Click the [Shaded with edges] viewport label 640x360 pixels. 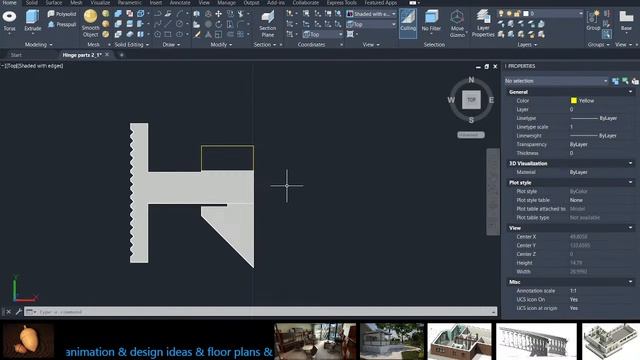point(40,66)
